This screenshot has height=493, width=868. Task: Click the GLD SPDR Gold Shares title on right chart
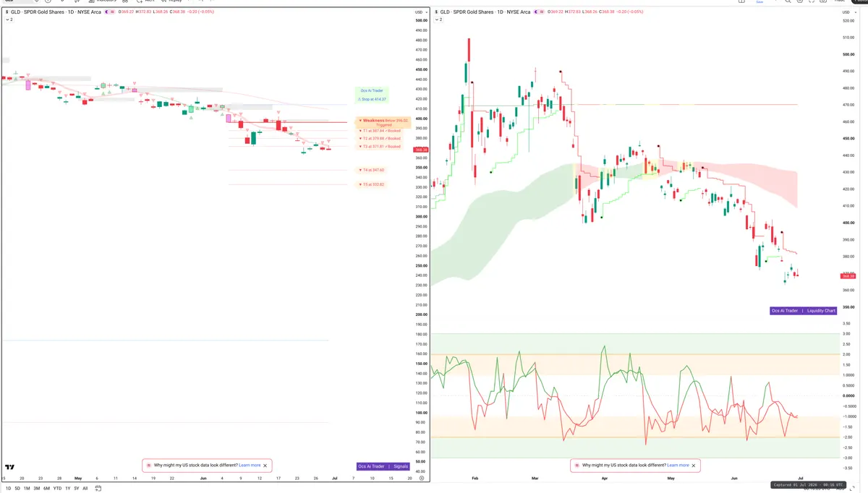pos(485,12)
